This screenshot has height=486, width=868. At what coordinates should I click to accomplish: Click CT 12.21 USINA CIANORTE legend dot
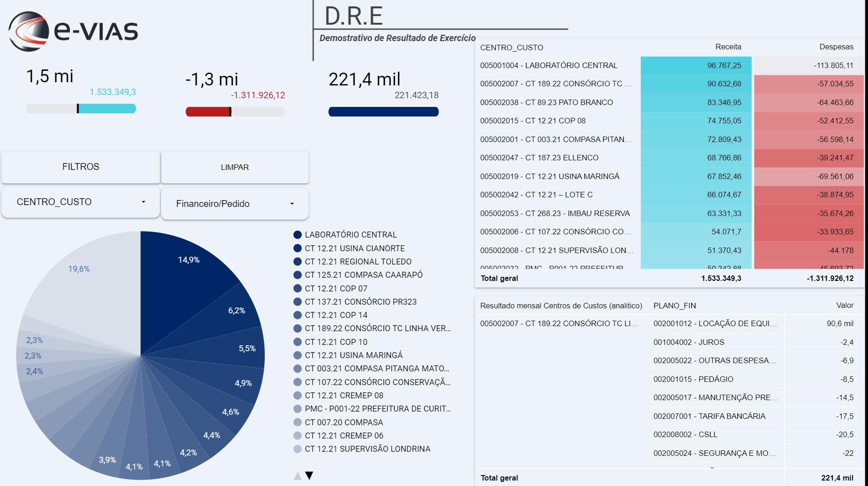coord(298,248)
